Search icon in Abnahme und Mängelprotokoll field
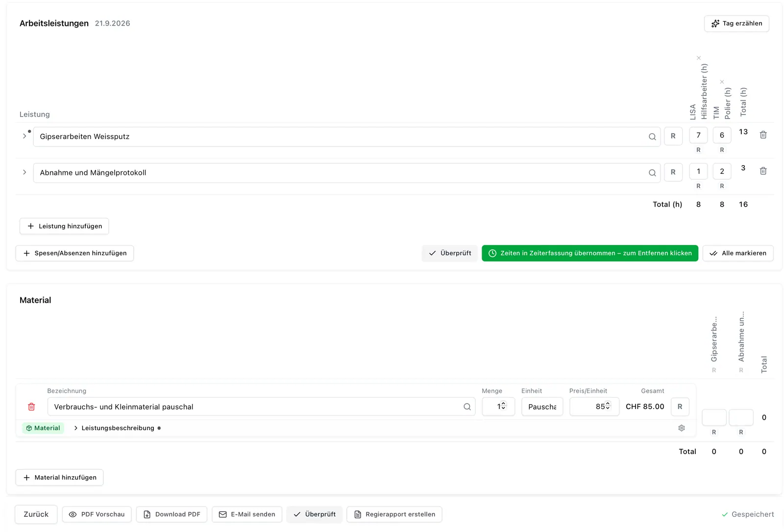This screenshot has width=784, height=532. 652,173
